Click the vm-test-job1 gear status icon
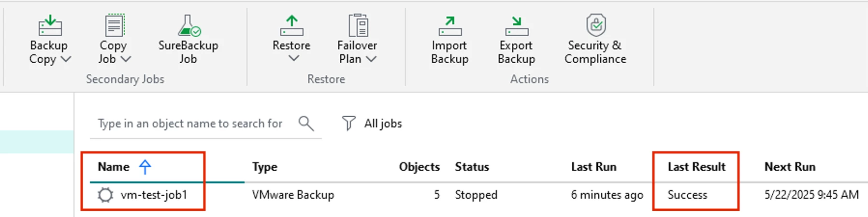This screenshot has width=868, height=217. point(105,195)
